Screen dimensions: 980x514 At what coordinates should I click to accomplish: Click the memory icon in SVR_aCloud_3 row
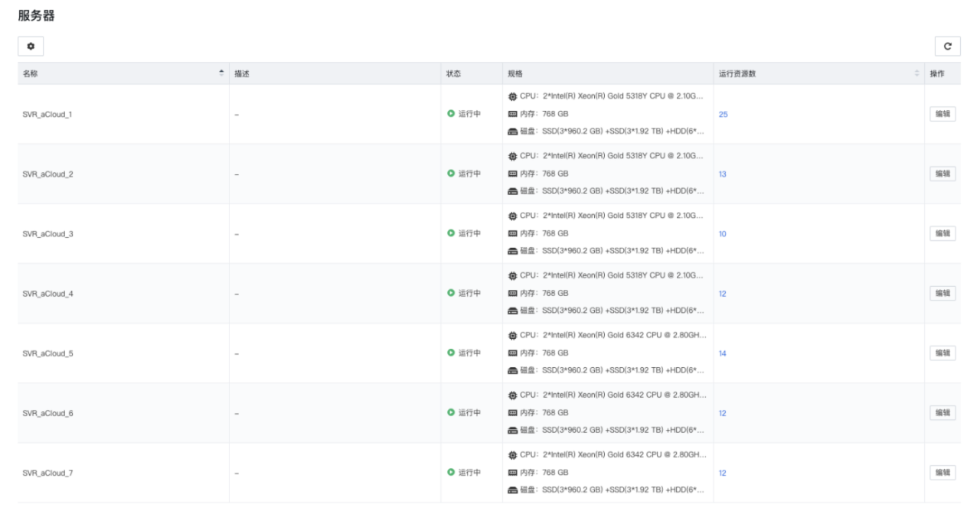pyautogui.click(x=512, y=233)
